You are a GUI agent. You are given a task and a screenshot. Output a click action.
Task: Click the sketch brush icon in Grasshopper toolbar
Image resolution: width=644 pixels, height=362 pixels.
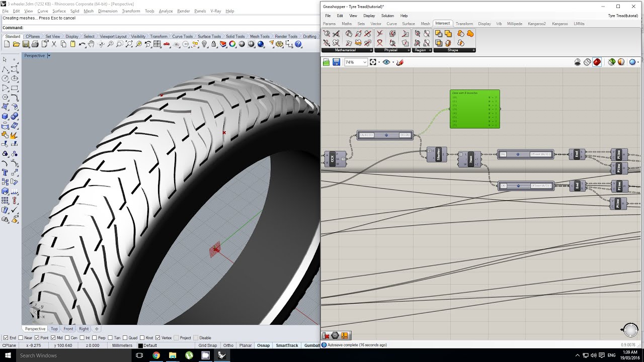[x=400, y=62]
